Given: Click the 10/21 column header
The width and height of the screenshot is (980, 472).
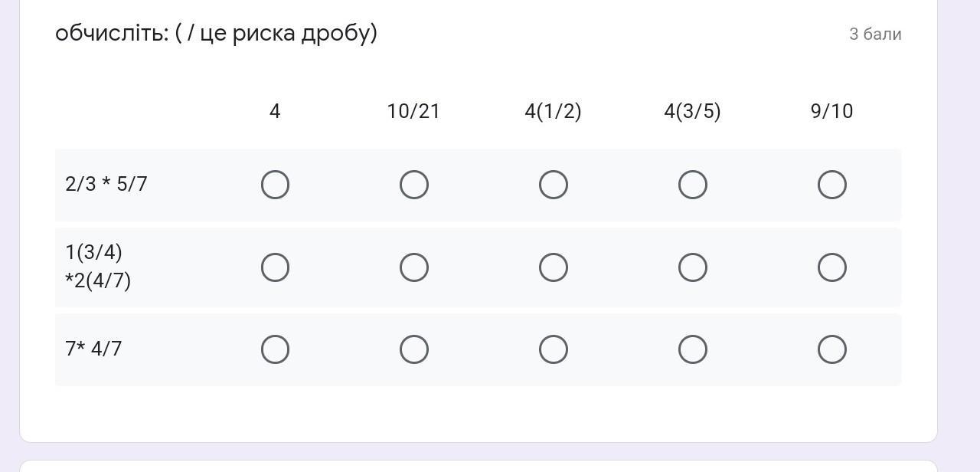Looking at the screenshot, I should 414,111.
